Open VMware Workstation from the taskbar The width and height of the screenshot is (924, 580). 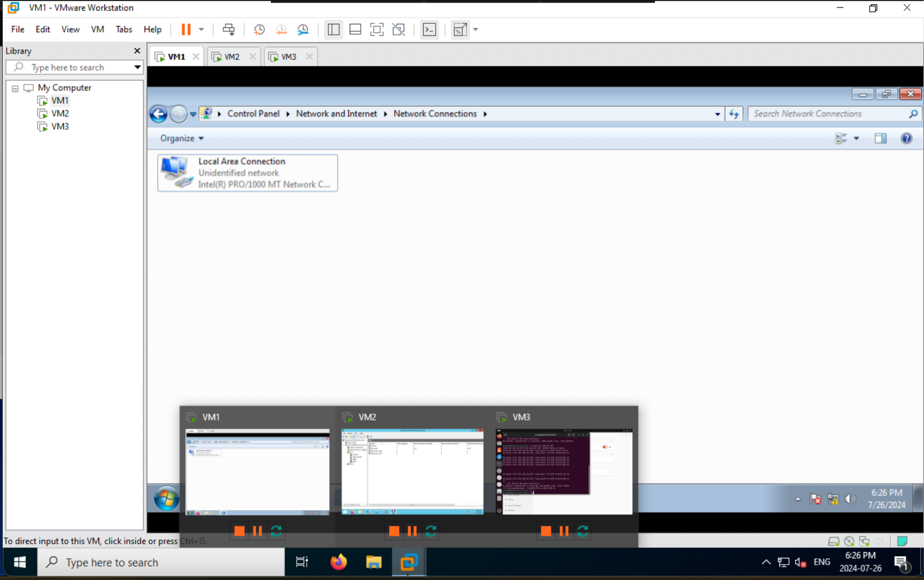pos(408,562)
